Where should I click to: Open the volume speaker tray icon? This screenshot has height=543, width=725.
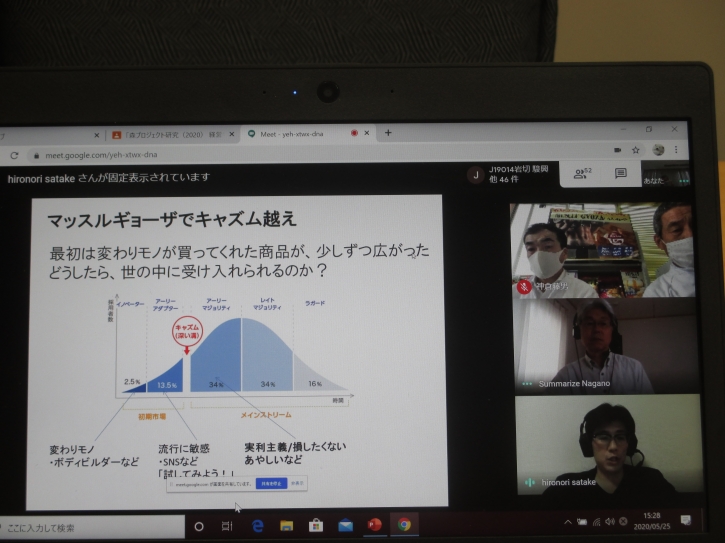coord(610,521)
